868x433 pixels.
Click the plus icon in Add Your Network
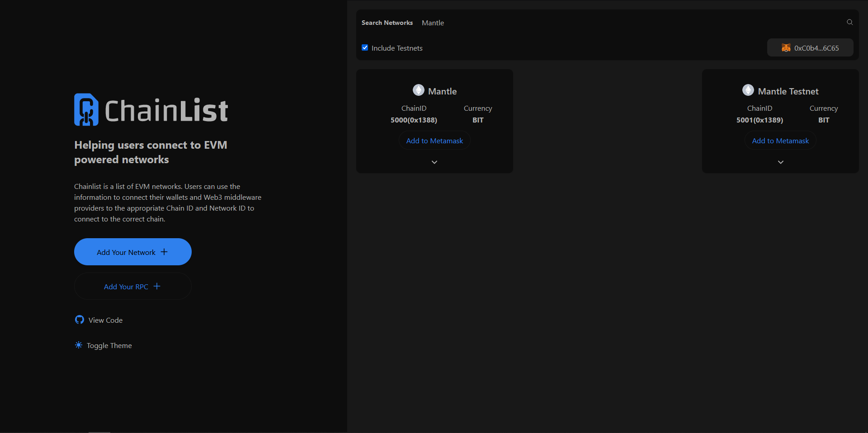pos(164,252)
